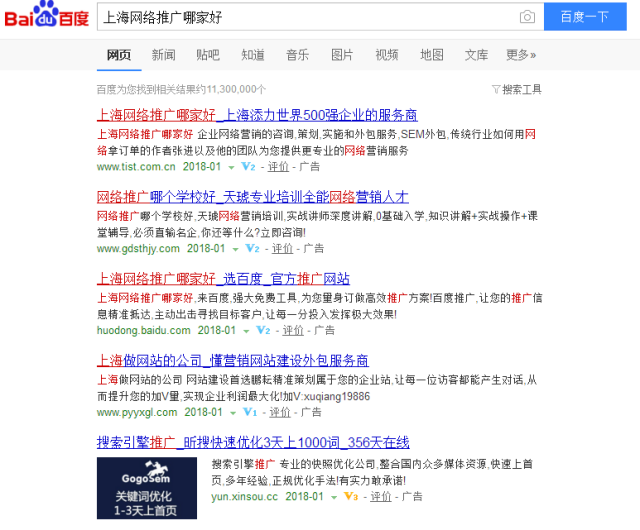Viewport: 640px width, 530px height.
Task: Click V2 badge on www.gdsthjy.com result
Action: click(x=253, y=248)
